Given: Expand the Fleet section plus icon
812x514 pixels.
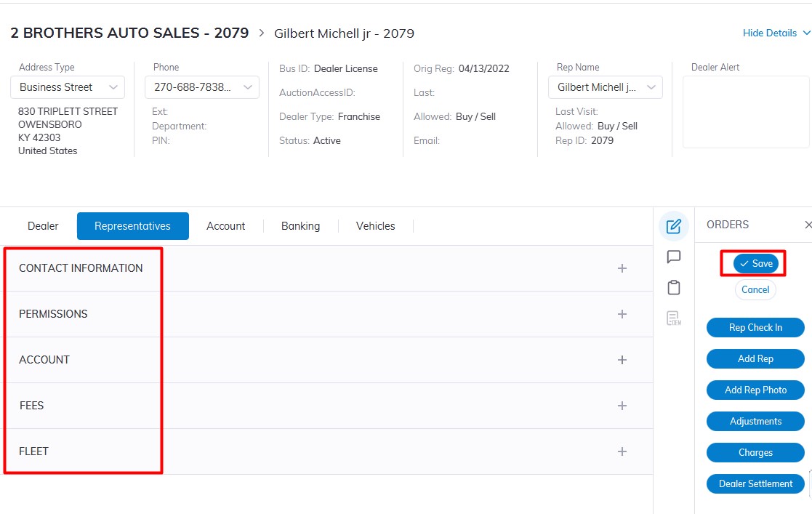Looking at the screenshot, I should point(622,451).
